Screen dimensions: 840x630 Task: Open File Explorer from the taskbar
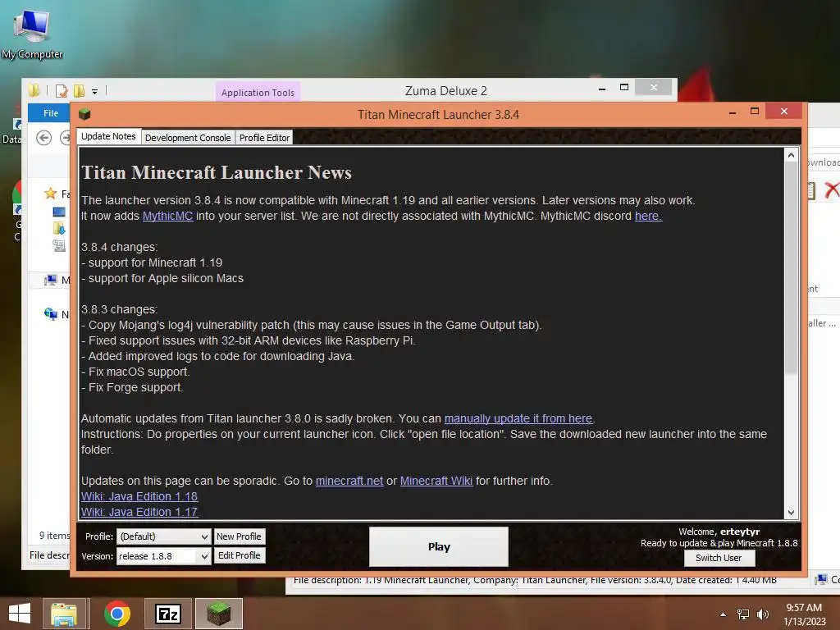tap(64, 614)
